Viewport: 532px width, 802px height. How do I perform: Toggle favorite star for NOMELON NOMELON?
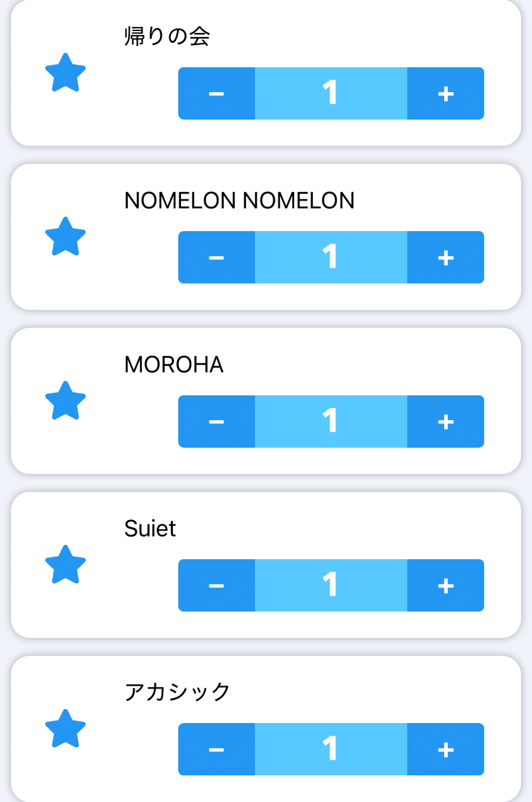(65, 236)
